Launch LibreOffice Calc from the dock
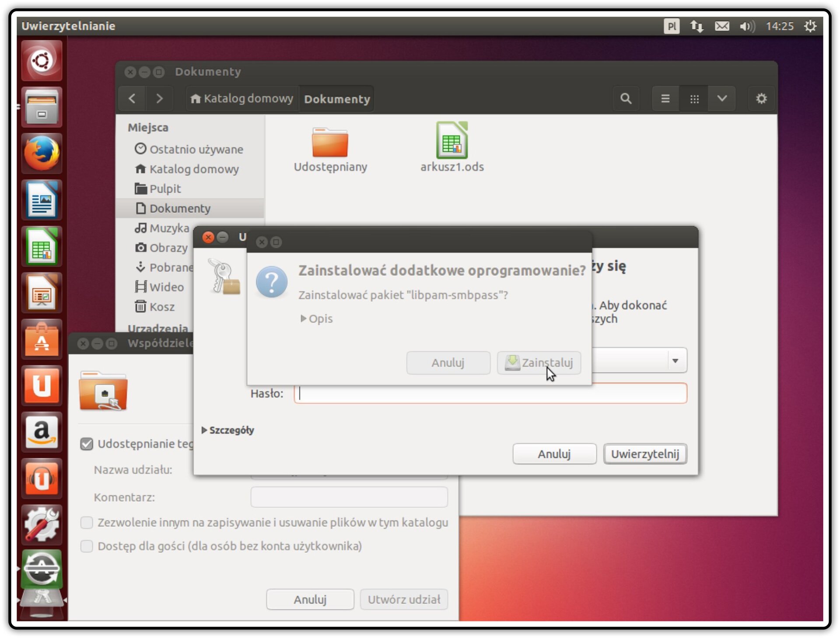Screen dimensions: 840x638 point(42,247)
